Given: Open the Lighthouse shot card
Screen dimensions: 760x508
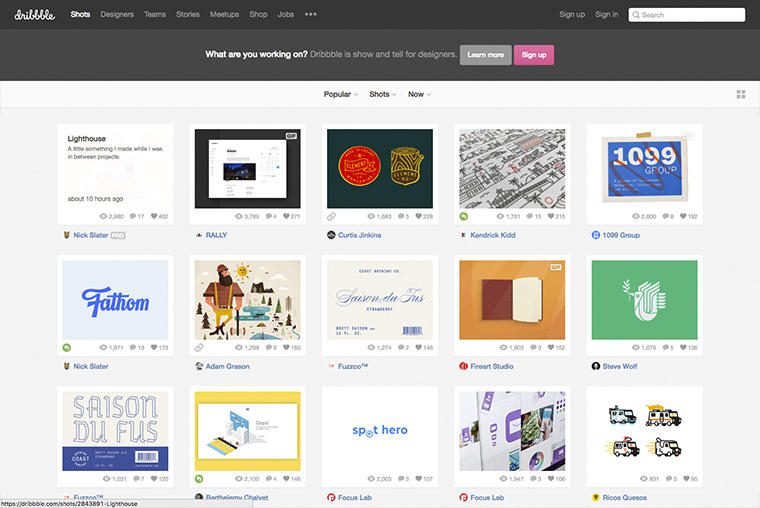Looking at the screenshot, I should pyautogui.click(x=115, y=169).
